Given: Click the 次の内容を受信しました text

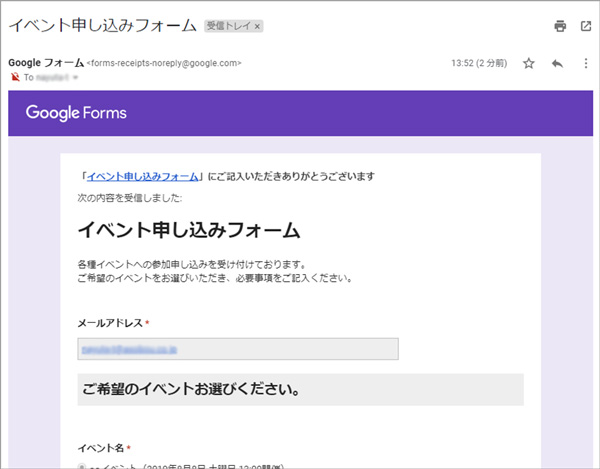Looking at the screenshot, I should pos(130,198).
